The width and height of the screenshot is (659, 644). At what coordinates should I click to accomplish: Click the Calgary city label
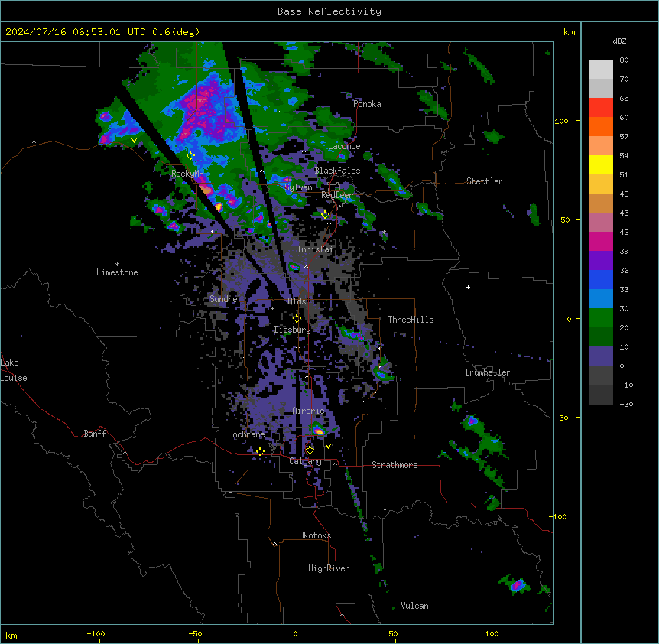pos(305,461)
